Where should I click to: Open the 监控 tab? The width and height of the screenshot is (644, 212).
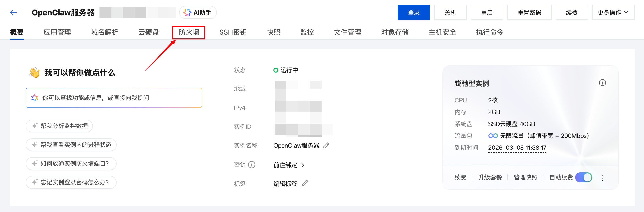(307, 32)
